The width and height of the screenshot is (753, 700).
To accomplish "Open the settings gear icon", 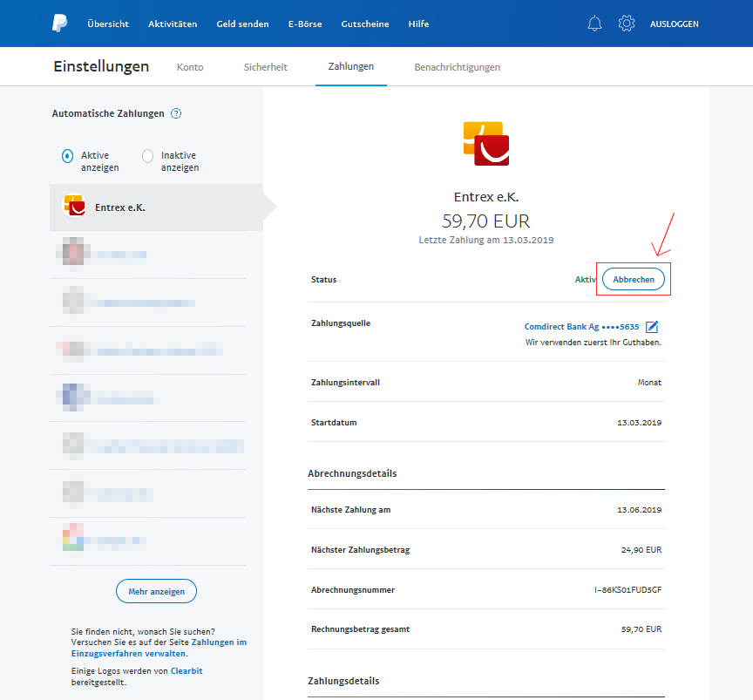I will (x=627, y=23).
